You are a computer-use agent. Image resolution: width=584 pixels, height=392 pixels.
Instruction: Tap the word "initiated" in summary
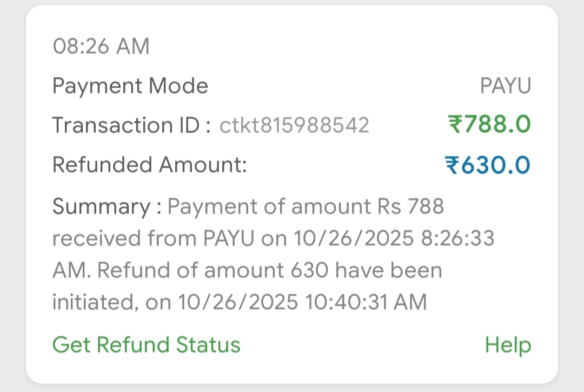tap(92, 302)
